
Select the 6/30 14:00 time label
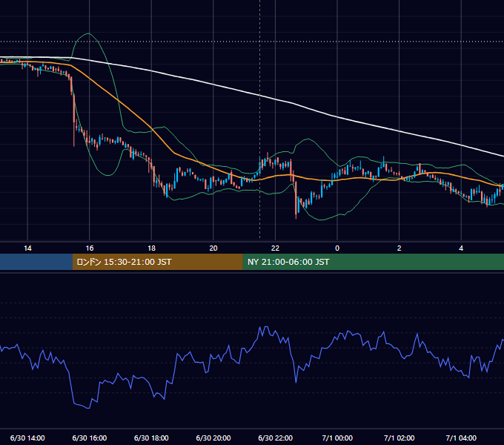point(27,438)
